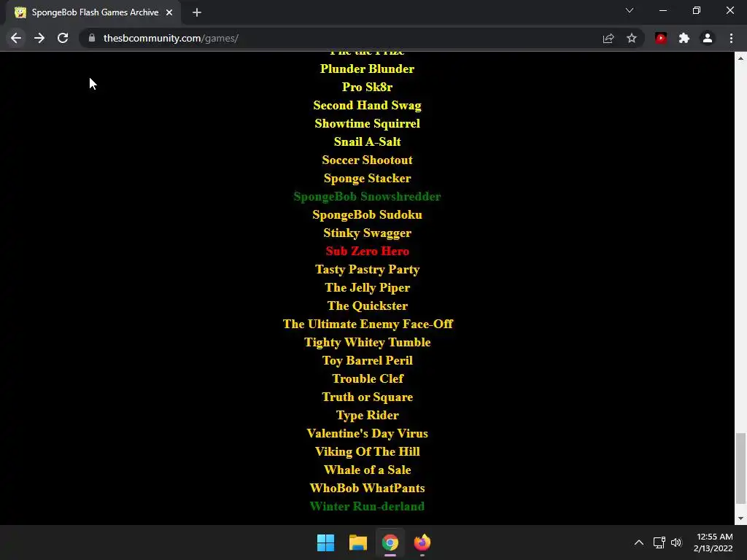747x560 pixels.
Task: Open the Windows Start menu
Action: click(326, 542)
